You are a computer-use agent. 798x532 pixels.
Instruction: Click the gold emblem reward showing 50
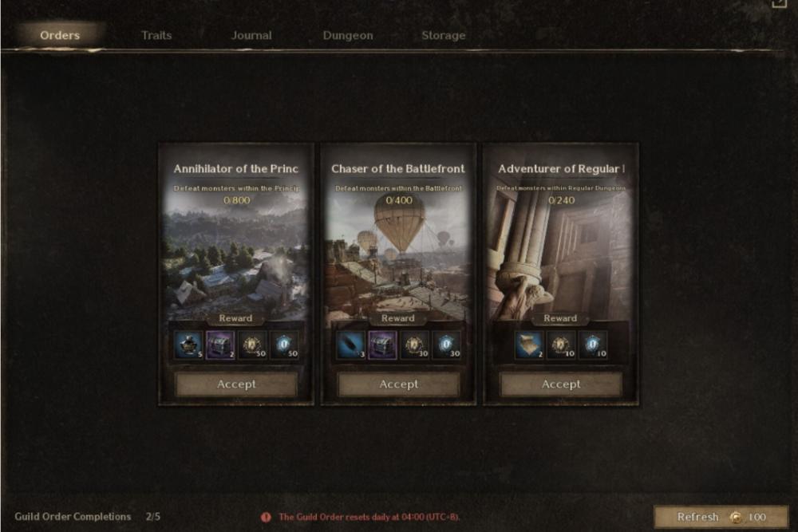[x=252, y=345]
